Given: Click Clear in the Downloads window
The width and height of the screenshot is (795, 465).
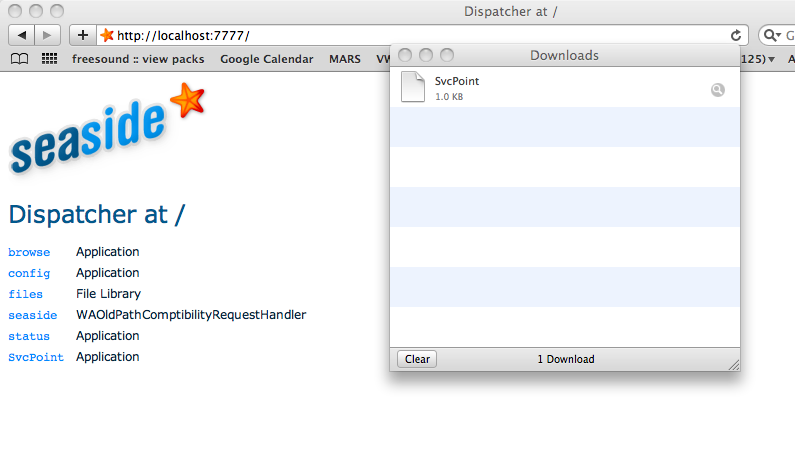Looking at the screenshot, I should (417, 359).
